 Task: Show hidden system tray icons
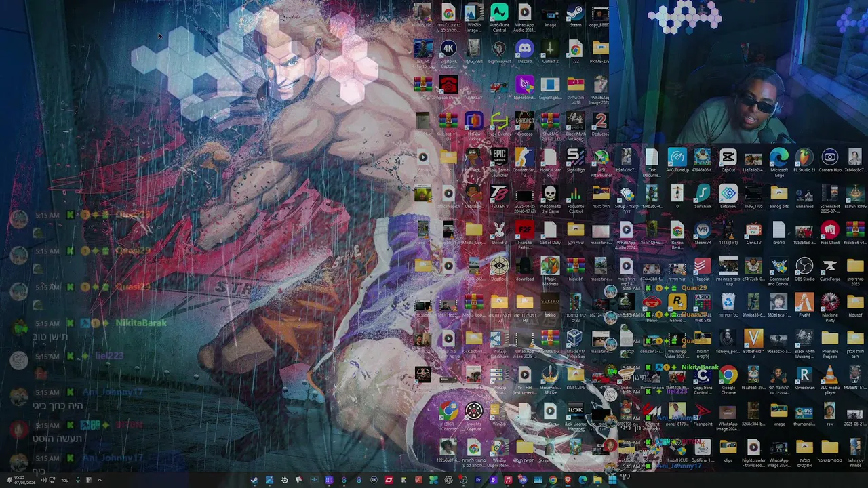click(x=99, y=481)
